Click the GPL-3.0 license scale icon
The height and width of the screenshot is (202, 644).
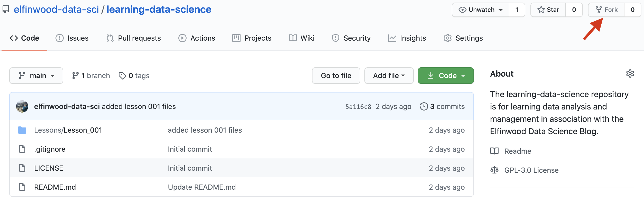494,170
